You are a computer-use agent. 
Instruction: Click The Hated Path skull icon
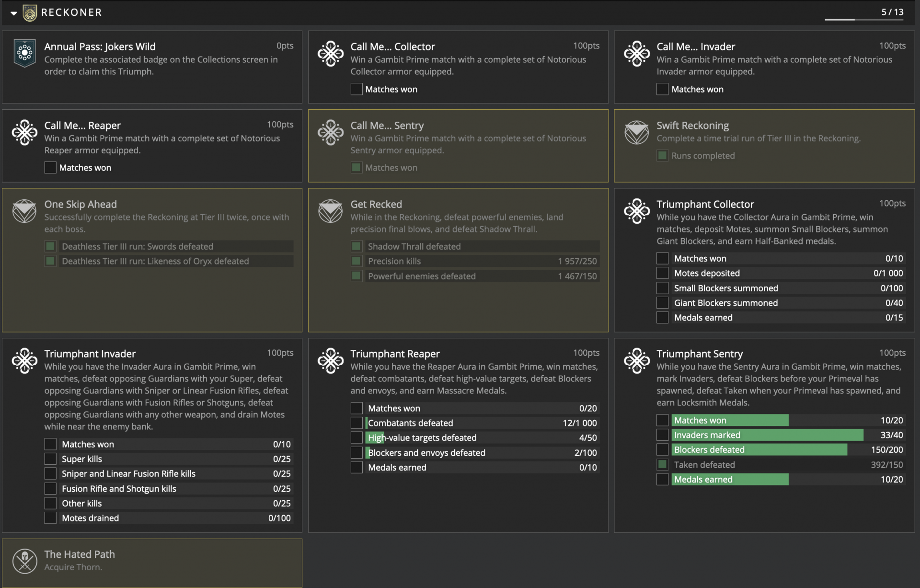coord(24,561)
